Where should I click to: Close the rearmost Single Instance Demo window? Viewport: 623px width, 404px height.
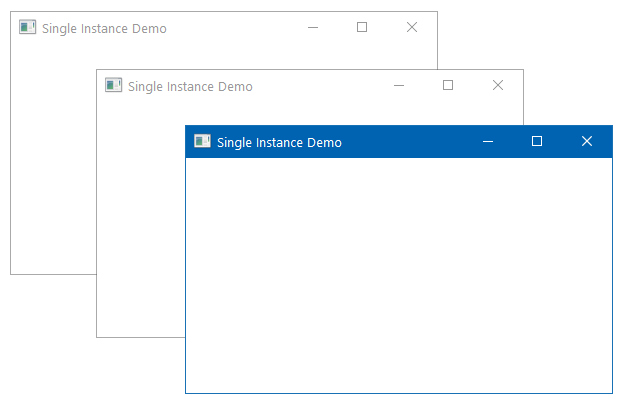pos(412,27)
